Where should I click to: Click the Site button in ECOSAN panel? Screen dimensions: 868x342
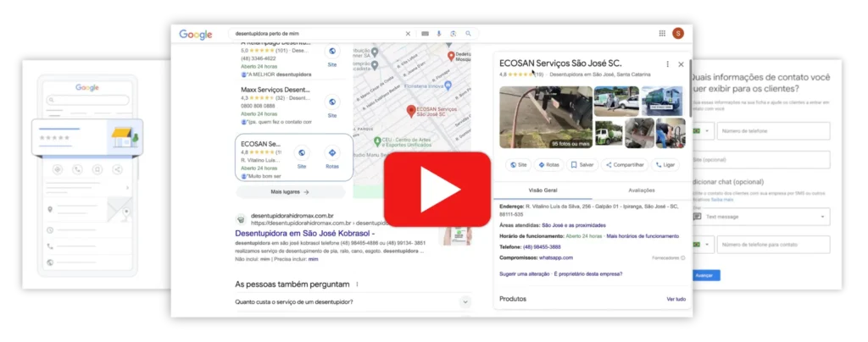pos(519,164)
